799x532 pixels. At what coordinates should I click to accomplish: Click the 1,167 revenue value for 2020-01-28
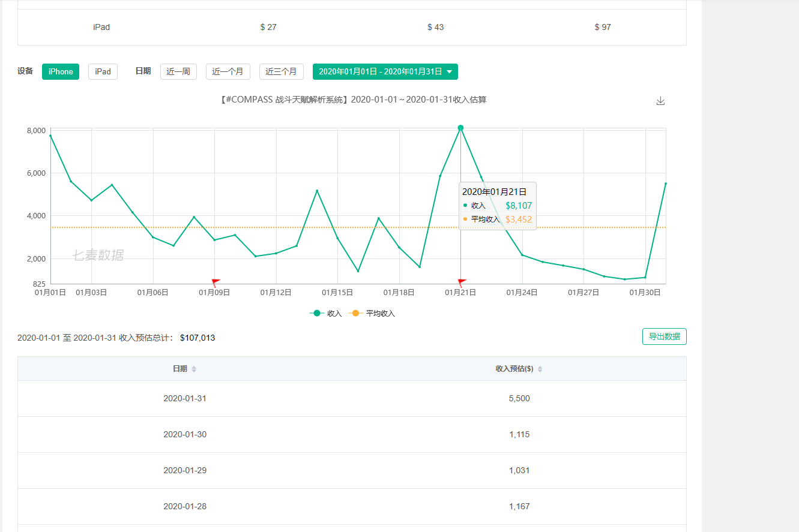tap(519, 507)
